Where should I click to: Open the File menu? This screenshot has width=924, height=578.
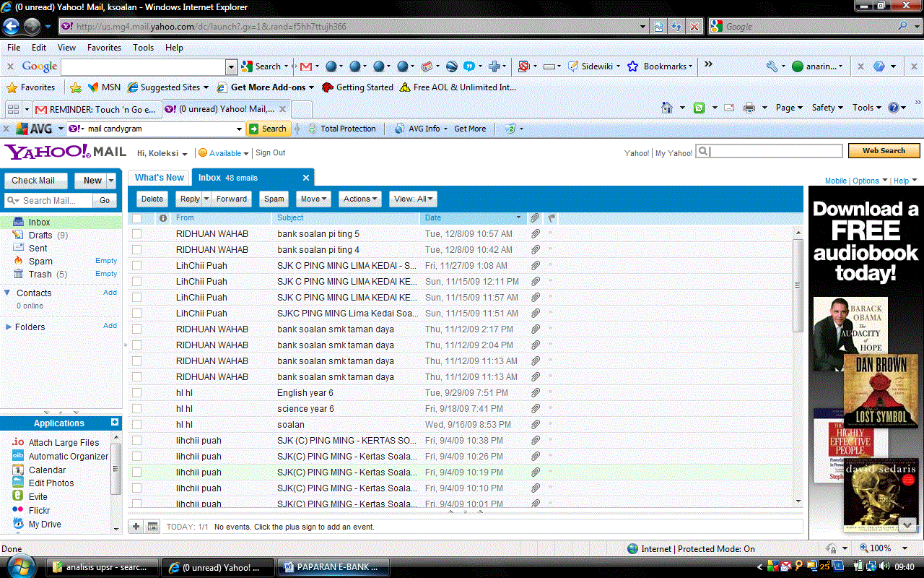coord(14,48)
